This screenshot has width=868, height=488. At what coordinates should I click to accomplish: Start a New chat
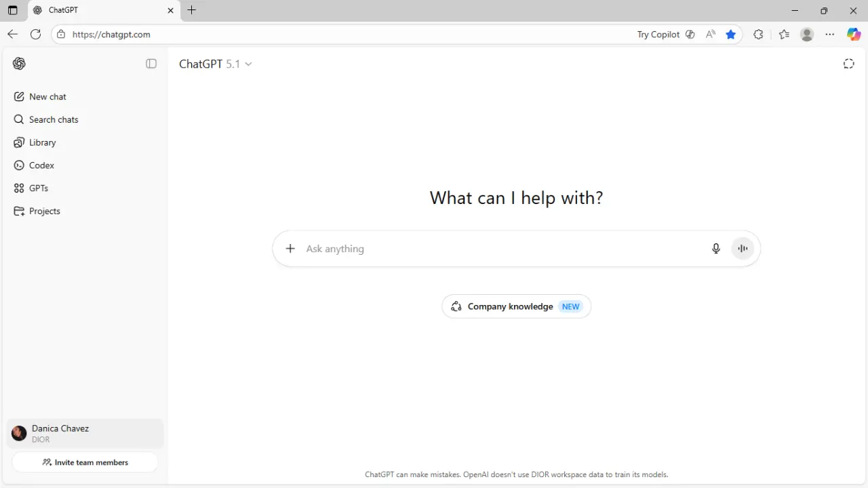(x=85, y=97)
